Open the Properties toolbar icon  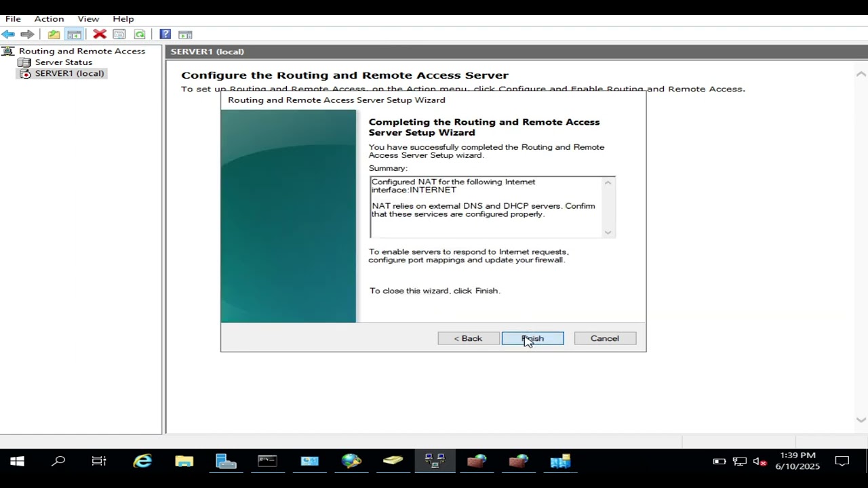click(x=119, y=34)
